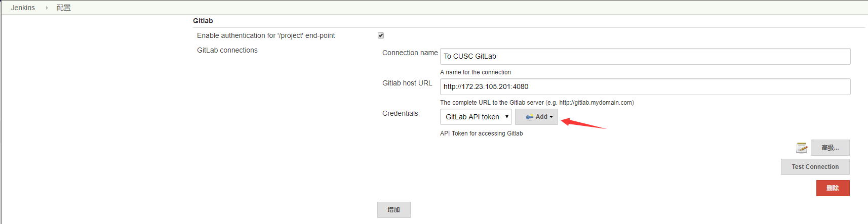This screenshot has height=224, width=868.
Task: Open the GitLab API token credentials dropdown
Action: click(476, 117)
